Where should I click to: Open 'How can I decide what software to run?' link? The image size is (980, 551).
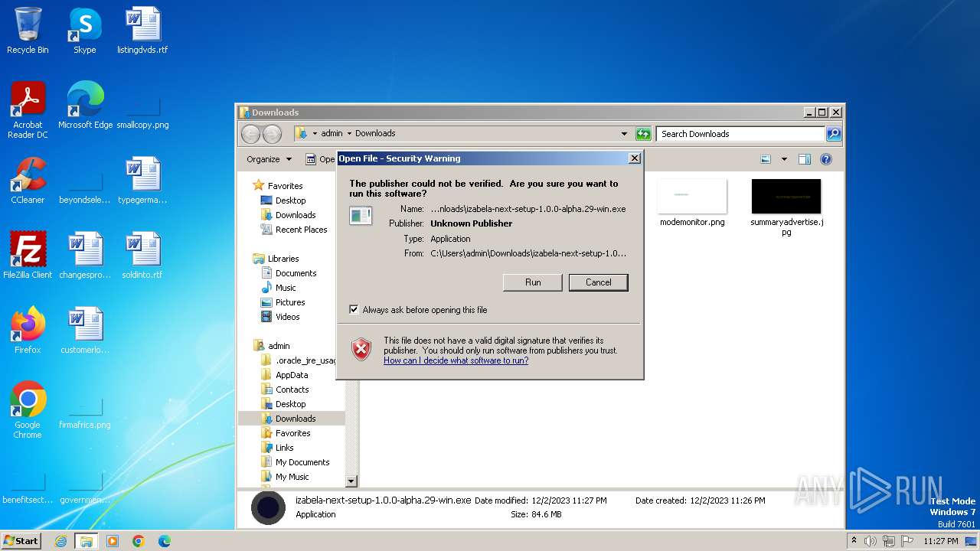(x=456, y=360)
